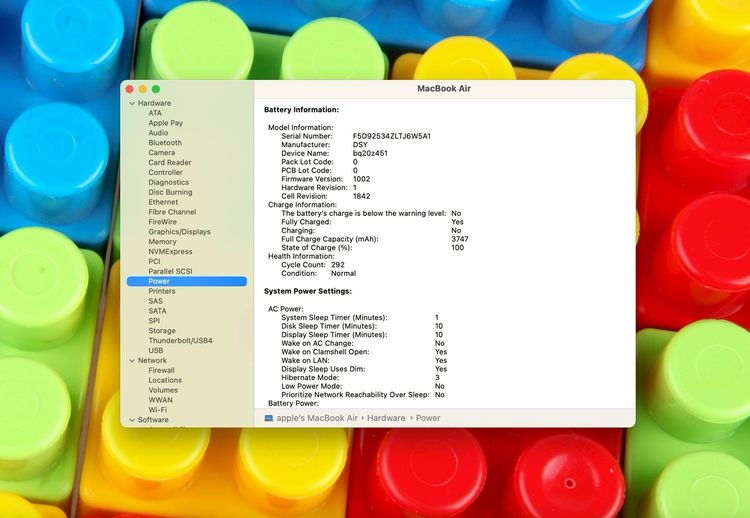Image resolution: width=750 pixels, height=518 pixels.
Task: Collapse the Software section chevron
Action: [132, 420]
